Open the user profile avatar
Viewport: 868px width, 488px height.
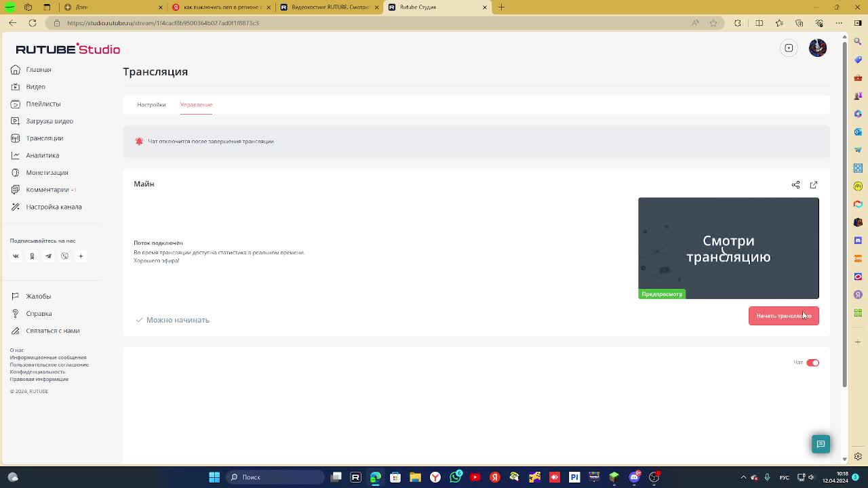tap(818, 48)
